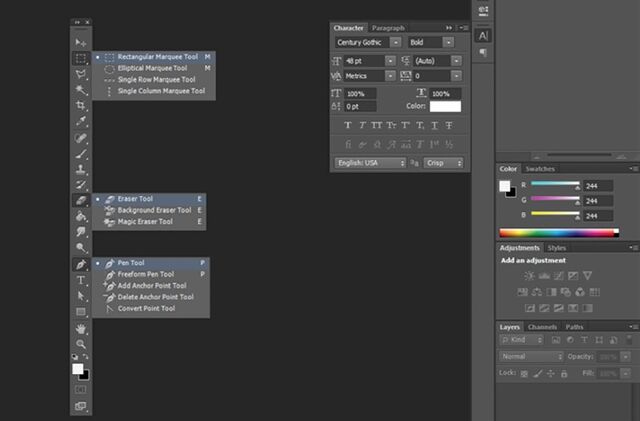Image resolution: width=640 pixels, height=421 pixels.
Task: Choose Add Anchor Point Tool
Action: pos(151,286)
